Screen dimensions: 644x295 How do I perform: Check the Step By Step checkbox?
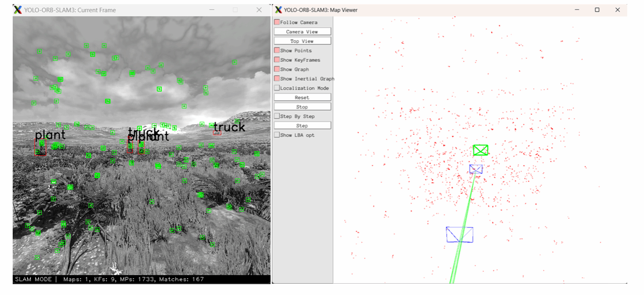(277, 116)
